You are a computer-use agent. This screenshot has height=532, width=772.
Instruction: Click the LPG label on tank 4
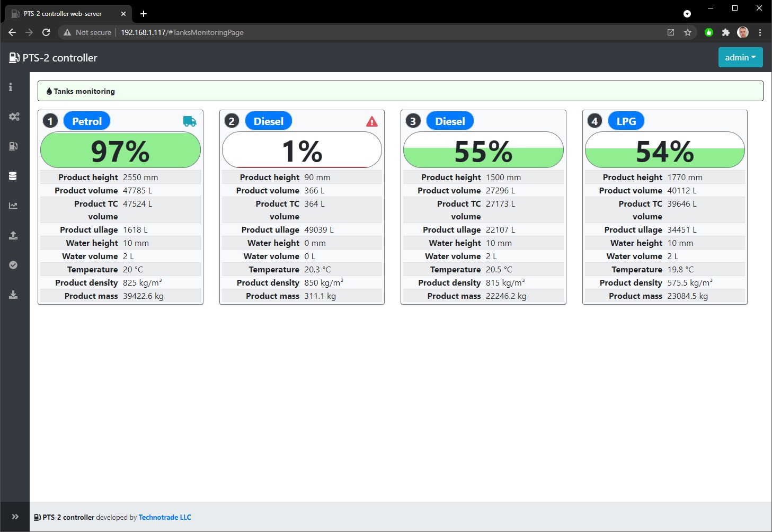626,121
